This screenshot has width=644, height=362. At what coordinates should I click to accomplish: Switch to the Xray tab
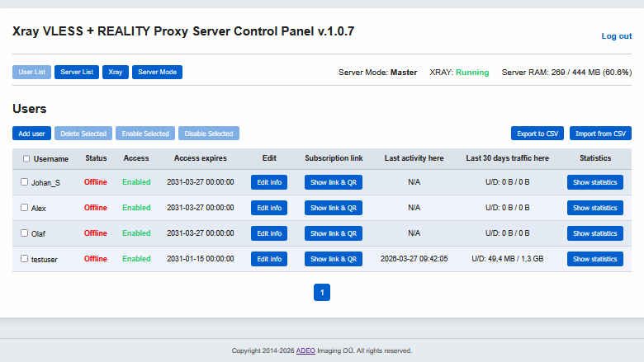116,73
